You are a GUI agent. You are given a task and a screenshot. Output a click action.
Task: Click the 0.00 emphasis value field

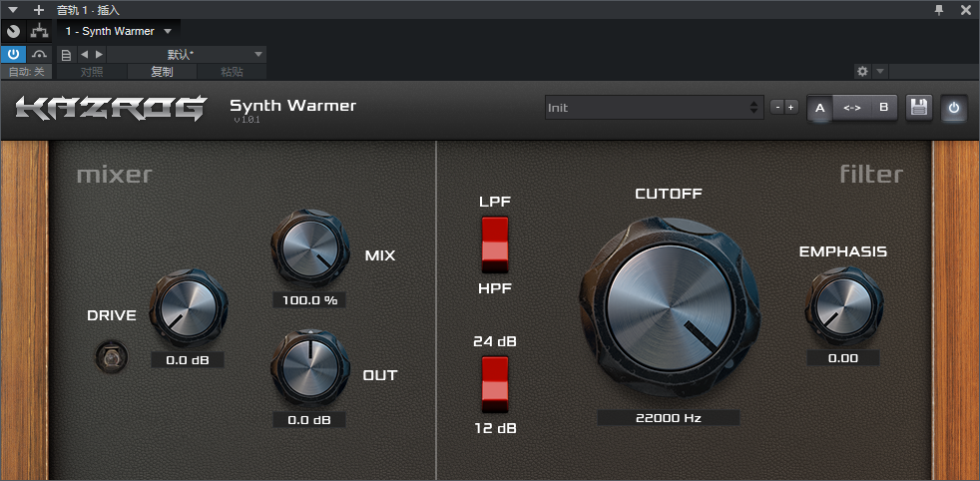click(x=843, y=358)
